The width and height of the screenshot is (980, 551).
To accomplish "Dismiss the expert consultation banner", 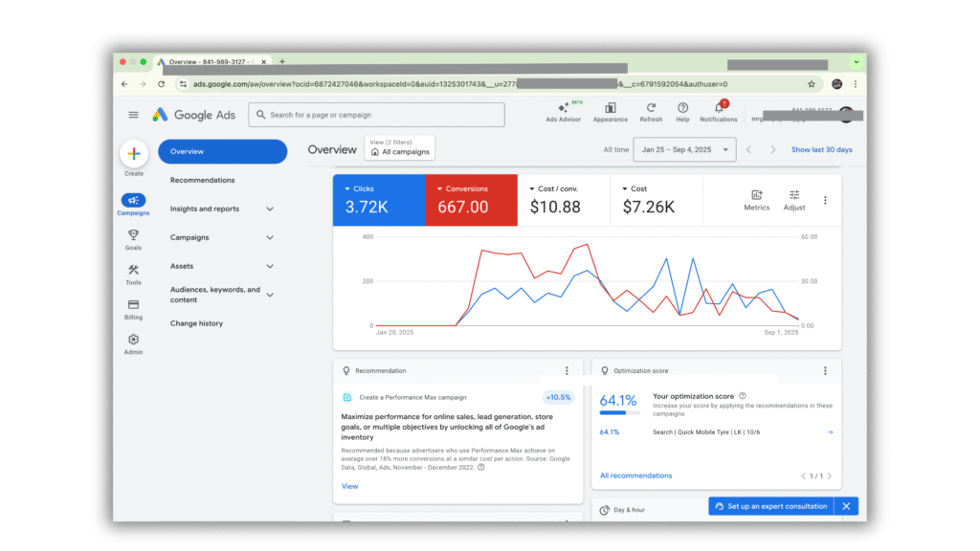I will click(x=846, y=506).
